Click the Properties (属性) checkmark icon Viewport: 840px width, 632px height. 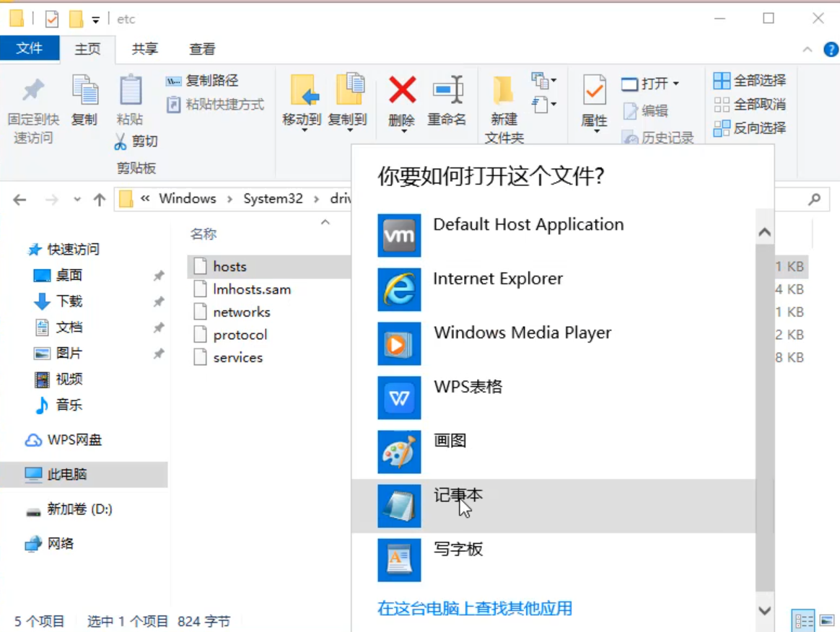point(594,91)
